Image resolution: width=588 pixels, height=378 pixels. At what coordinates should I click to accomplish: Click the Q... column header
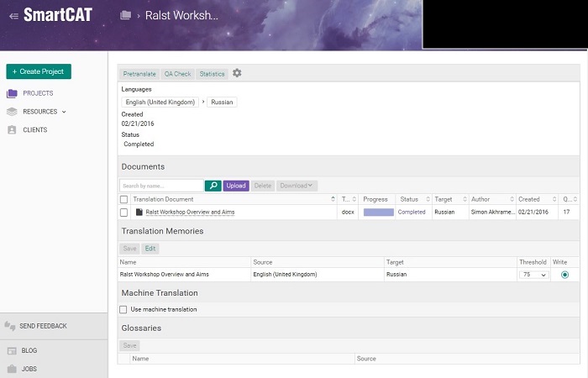point(570,200)
